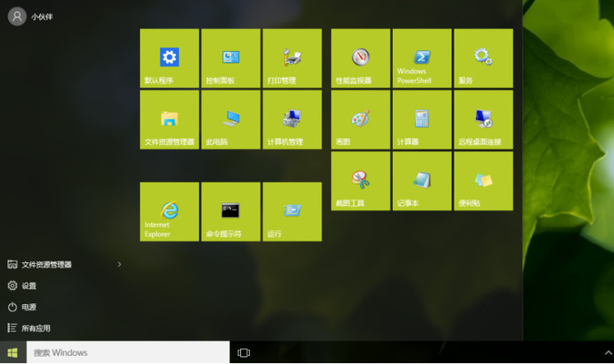Launch the 打印管理 Print Management tile
The width and height of the screenshot is (614, 364).
click(292, 58)
